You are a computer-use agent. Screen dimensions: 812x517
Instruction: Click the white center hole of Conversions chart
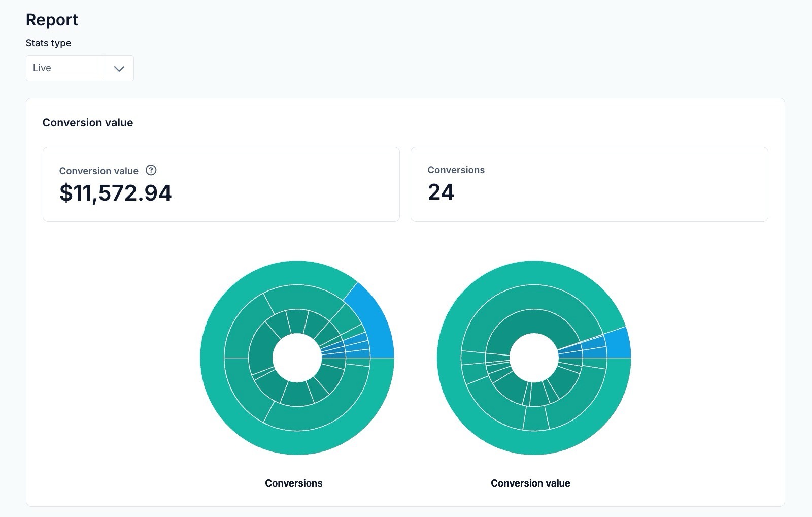pos(297,358)
